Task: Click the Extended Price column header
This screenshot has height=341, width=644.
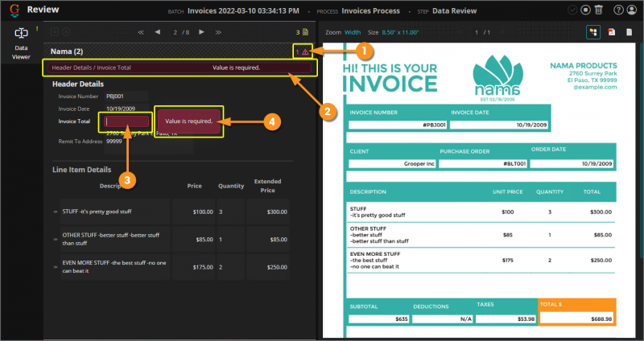Action: tap(268, 186)
